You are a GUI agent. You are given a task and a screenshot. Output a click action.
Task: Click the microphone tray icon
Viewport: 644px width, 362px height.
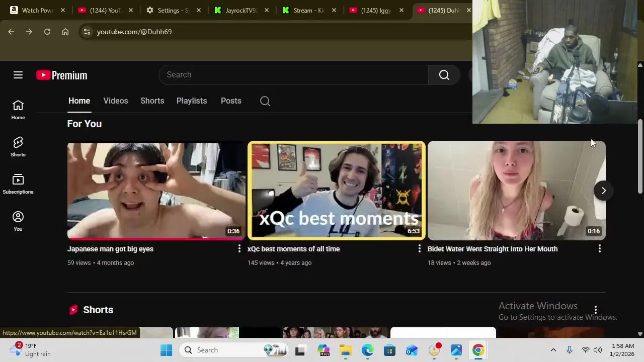[x=570, y=350]
